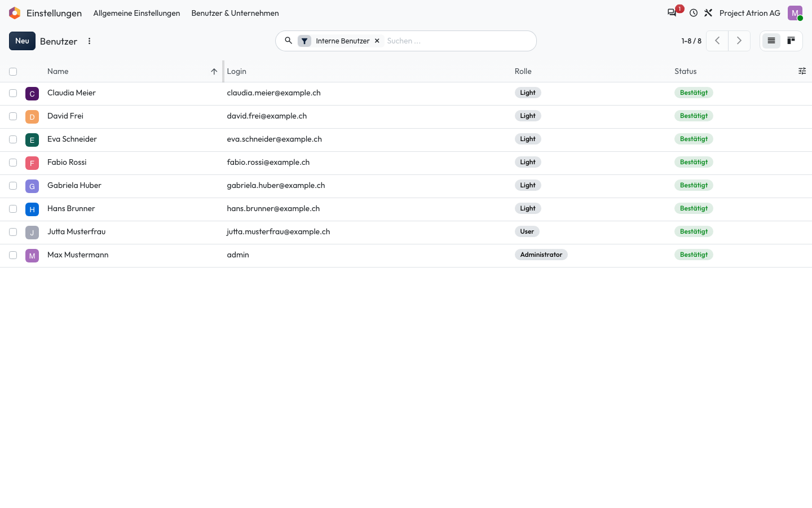
Task: Create a user with Neu button
Action: 22,41
